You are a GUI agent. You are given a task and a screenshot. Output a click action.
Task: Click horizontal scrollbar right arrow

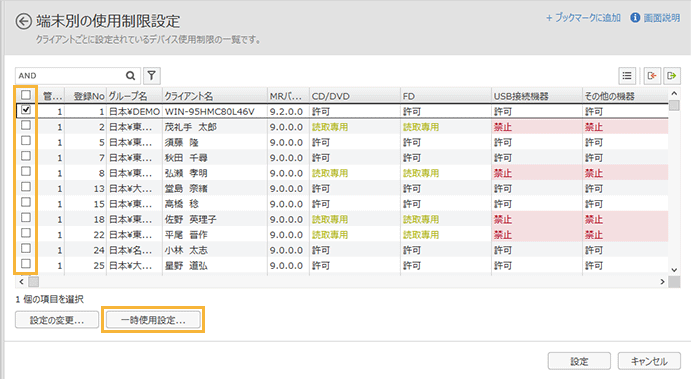tap(662, 282)
